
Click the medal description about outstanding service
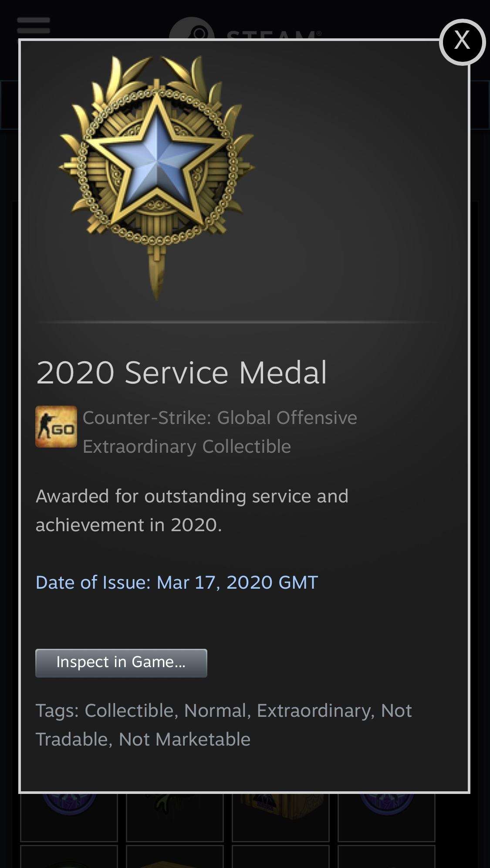192,511
